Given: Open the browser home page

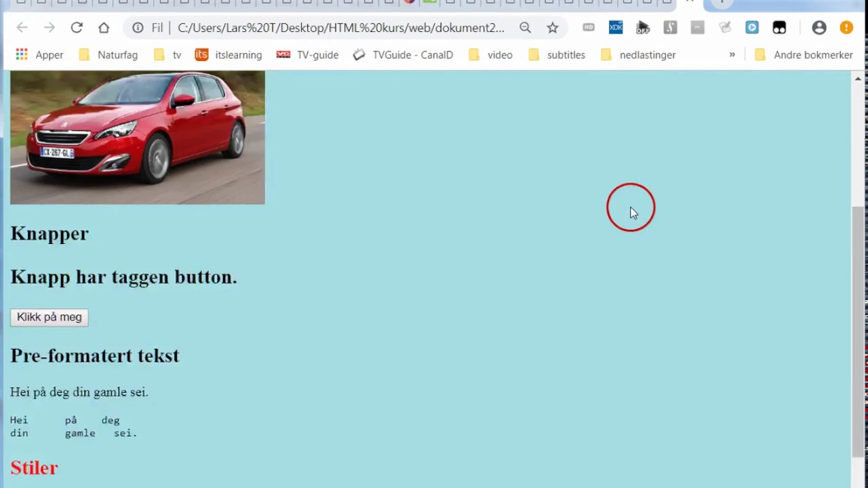Looking at the screenshot, I should (x=104, y=28).
